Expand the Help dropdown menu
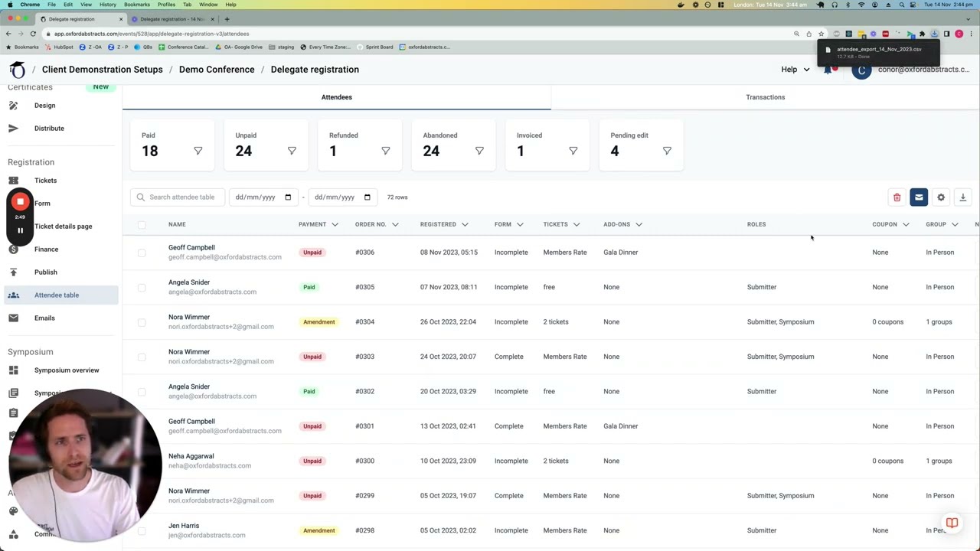Screen dimensions: 980x551 [795, 70]
